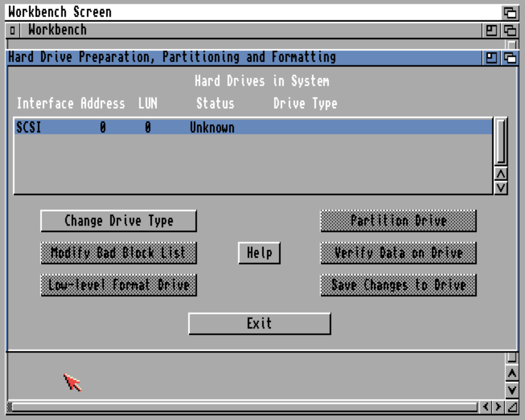This screenshot has width=525, height=420.
Task: Open the Help button
Action: 259,253
